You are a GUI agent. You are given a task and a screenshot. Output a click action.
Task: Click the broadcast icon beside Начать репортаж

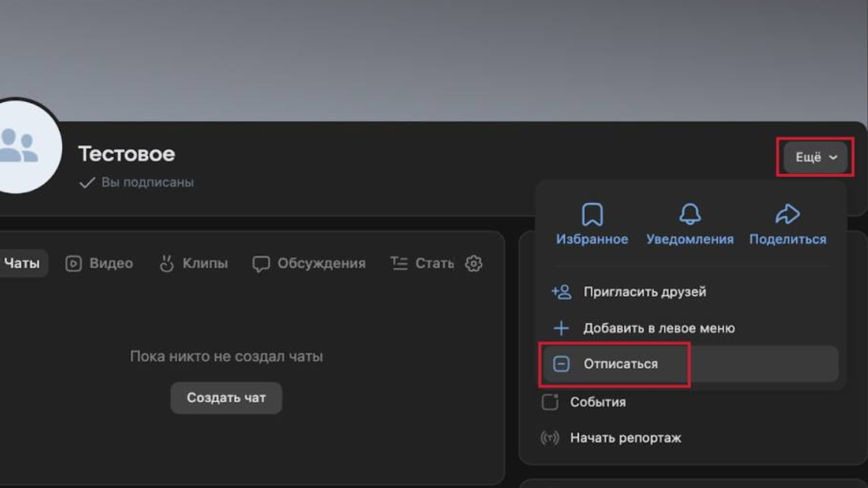pos(550,438)
